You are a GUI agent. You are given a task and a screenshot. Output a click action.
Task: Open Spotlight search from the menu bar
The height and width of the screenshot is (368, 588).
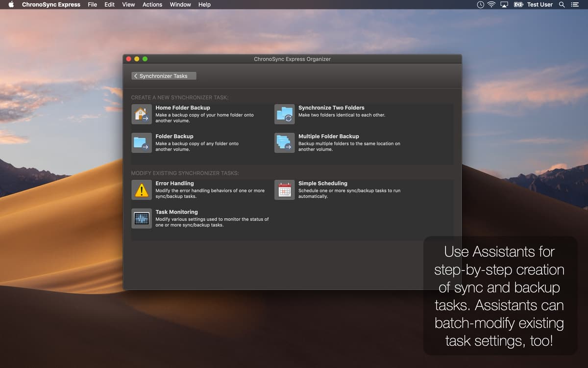(562, 4)
